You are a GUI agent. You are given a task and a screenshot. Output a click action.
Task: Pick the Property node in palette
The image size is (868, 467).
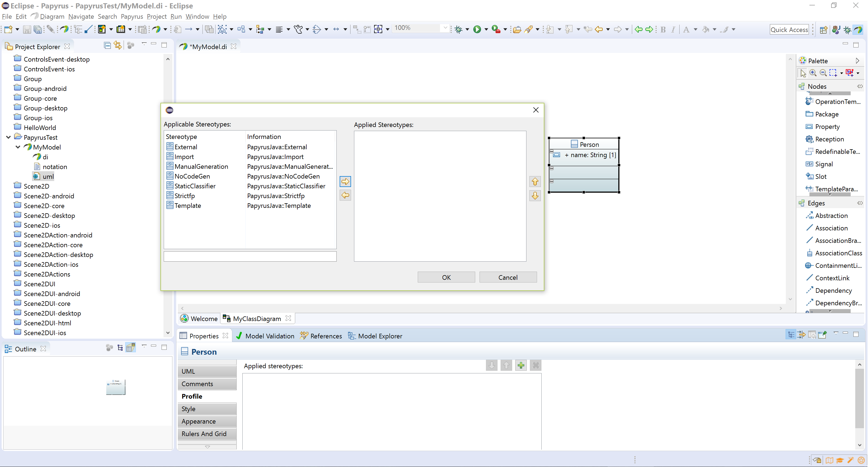827,126
